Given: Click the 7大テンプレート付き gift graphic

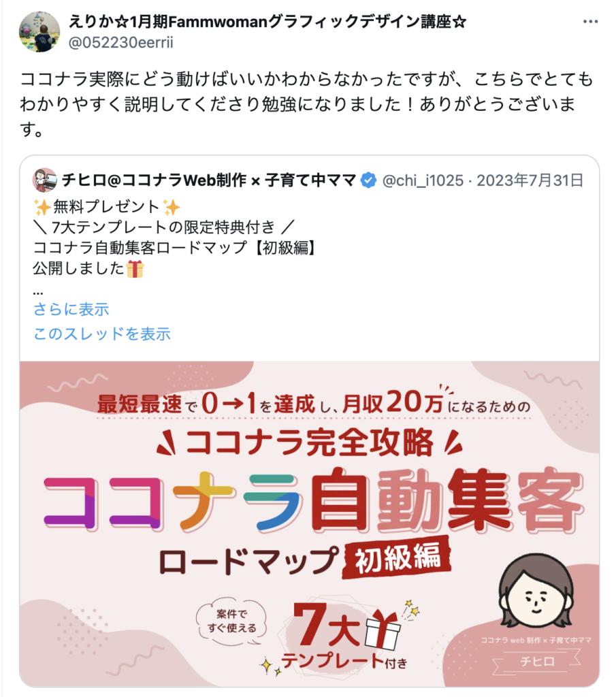Looking at the screenshot, I should click(344, 636).
